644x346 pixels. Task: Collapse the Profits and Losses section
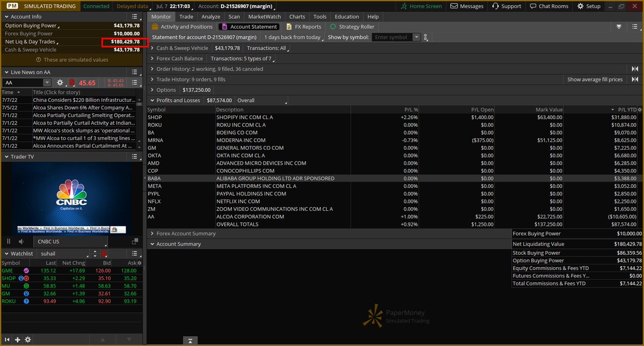click(x=152, y=100)
